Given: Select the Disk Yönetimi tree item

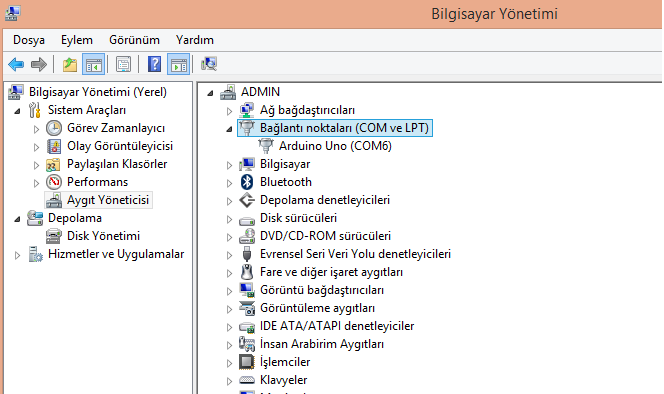Looking at the screenshot, I should 103,236.
